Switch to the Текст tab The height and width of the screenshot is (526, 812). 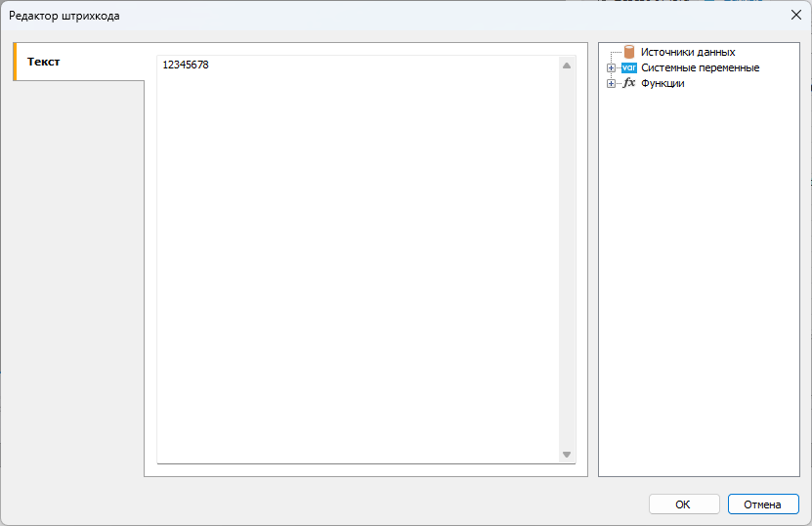pos(44,62)
